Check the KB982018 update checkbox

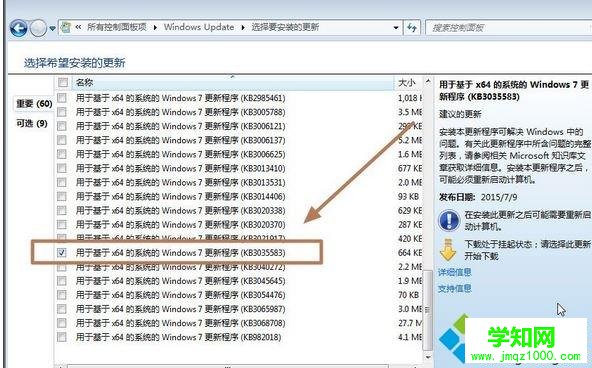[x=62, y=337]
